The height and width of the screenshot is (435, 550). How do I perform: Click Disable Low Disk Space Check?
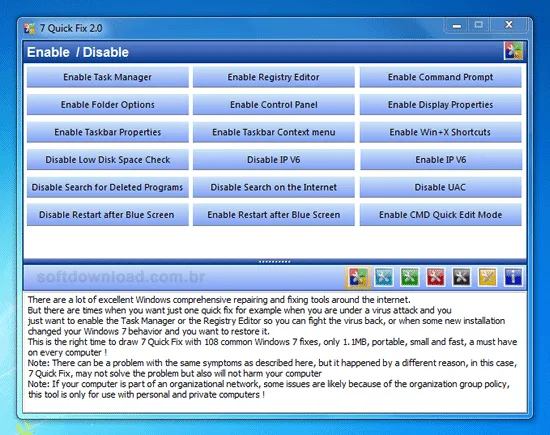[x=108, y=160]
